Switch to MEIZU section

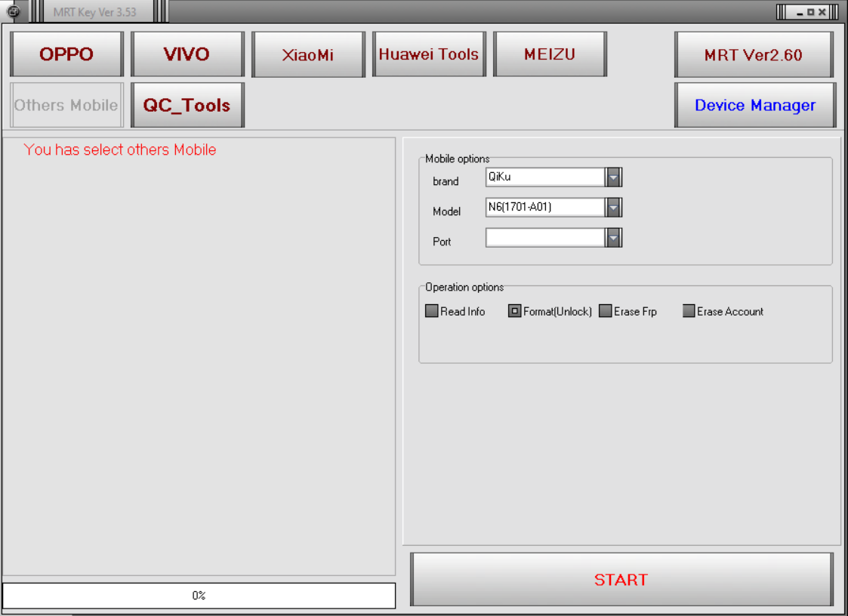click(550, 54)
